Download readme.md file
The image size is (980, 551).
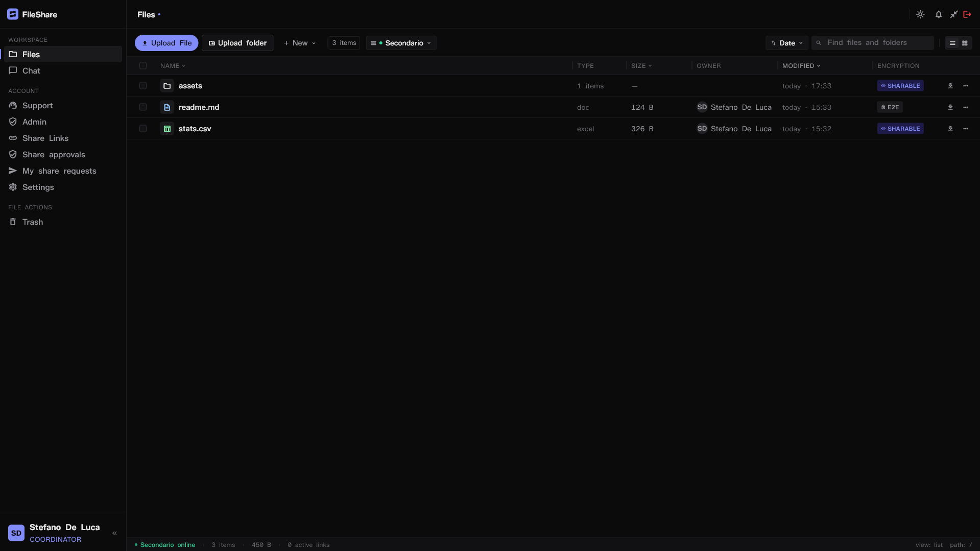pyautogui.click(x=950, y=107)
